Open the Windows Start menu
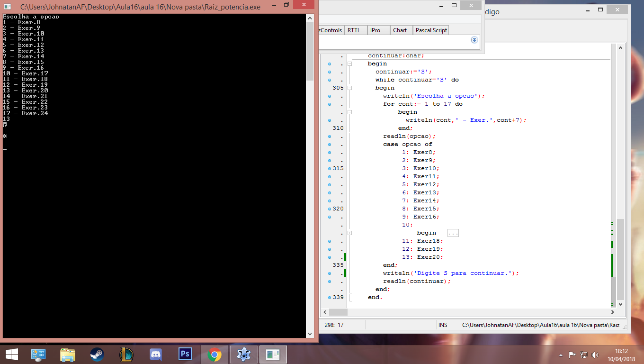Screen dimensions: 644x364 click(11, 354)
